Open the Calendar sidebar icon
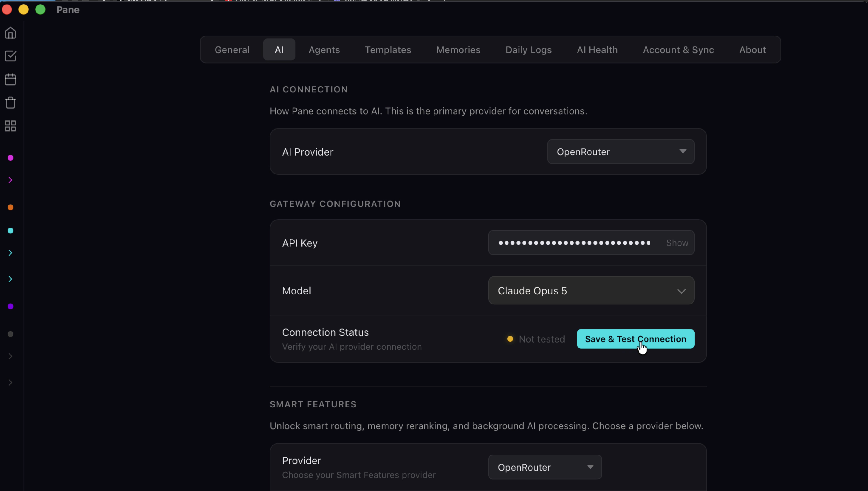868x491 pixels. pyautogui.click(x=10, y=79)
